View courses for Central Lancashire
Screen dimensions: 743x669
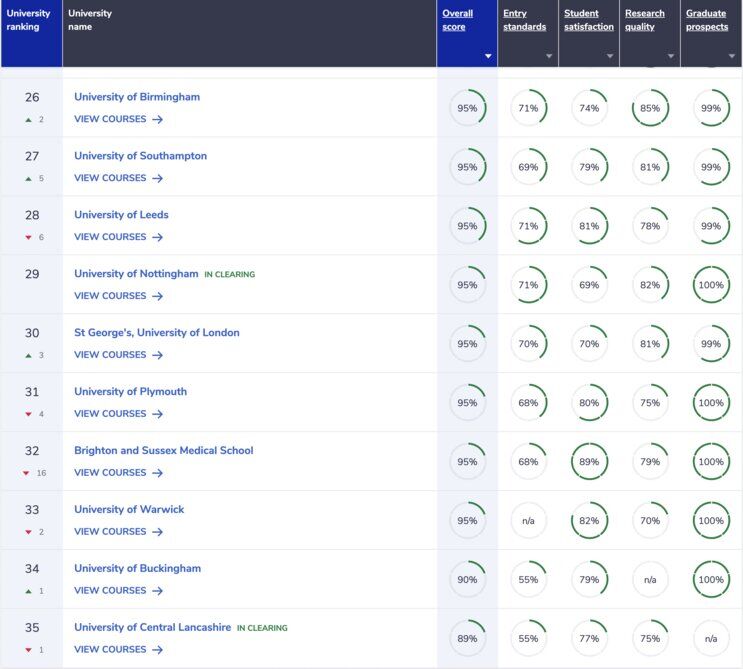point(118,650)
